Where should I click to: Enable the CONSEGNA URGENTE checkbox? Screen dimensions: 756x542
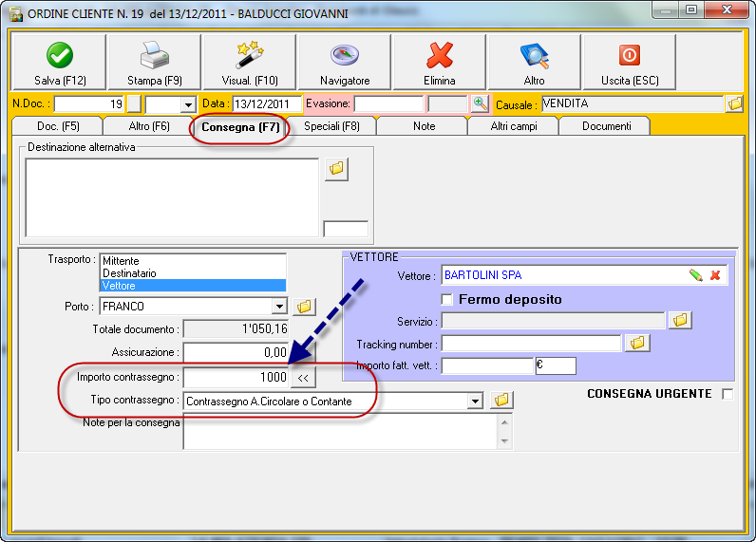coord(728,394)
